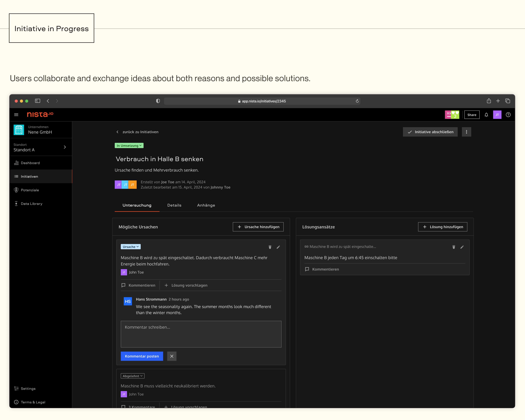This screenshot has width=525, height=420.
Task: Open the help question mark icon
Action: [x=508, y=115]
